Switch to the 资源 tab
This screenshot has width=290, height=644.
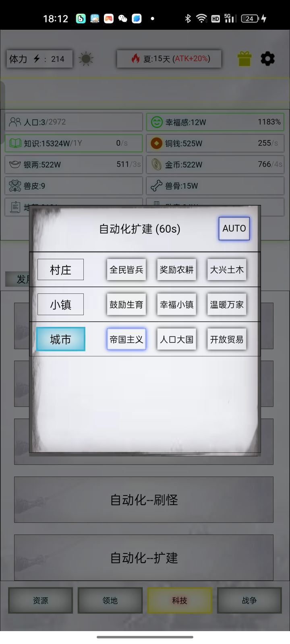40,600
